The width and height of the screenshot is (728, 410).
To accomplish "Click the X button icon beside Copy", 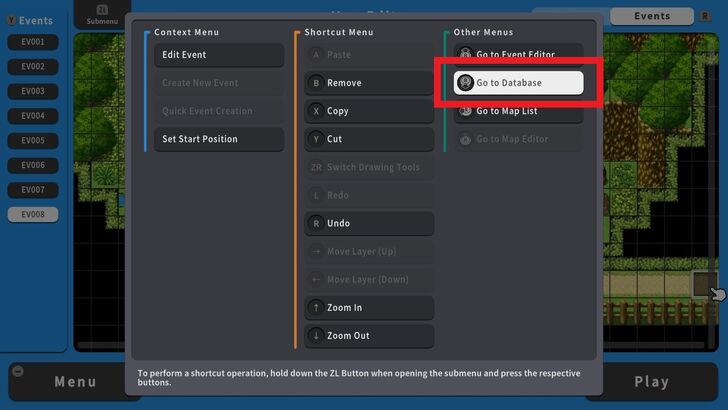I will coord(316,111).
